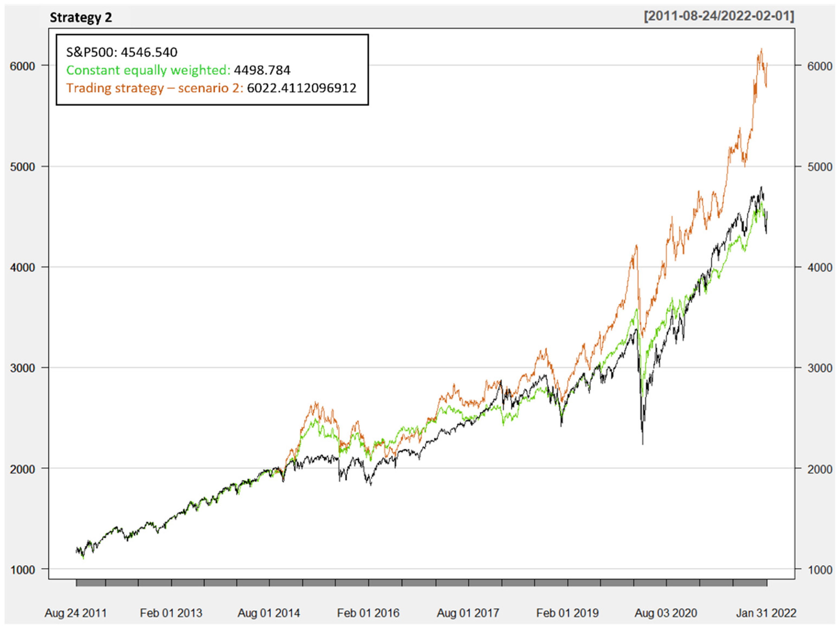Click the Feb 01 2013 date label
This screenshot has width=840, height=629.
point(171,613)
